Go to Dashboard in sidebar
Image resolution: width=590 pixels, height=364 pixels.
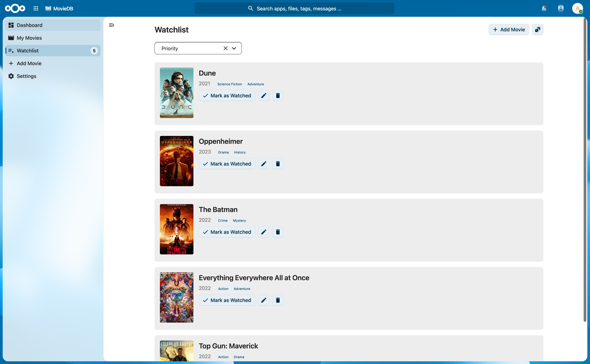coord(53,25)
